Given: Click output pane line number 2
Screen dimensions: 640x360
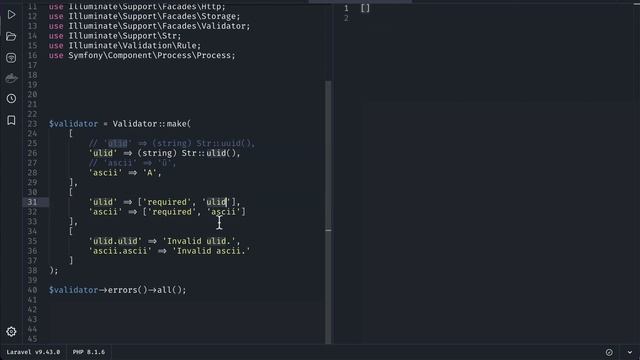Looking at the screenshot, I should 346,18.
